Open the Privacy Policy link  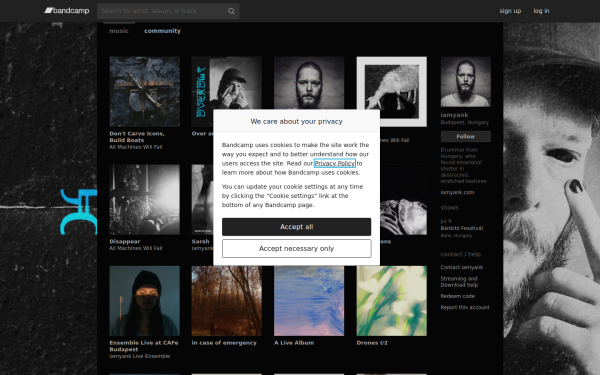pos(334,163)
